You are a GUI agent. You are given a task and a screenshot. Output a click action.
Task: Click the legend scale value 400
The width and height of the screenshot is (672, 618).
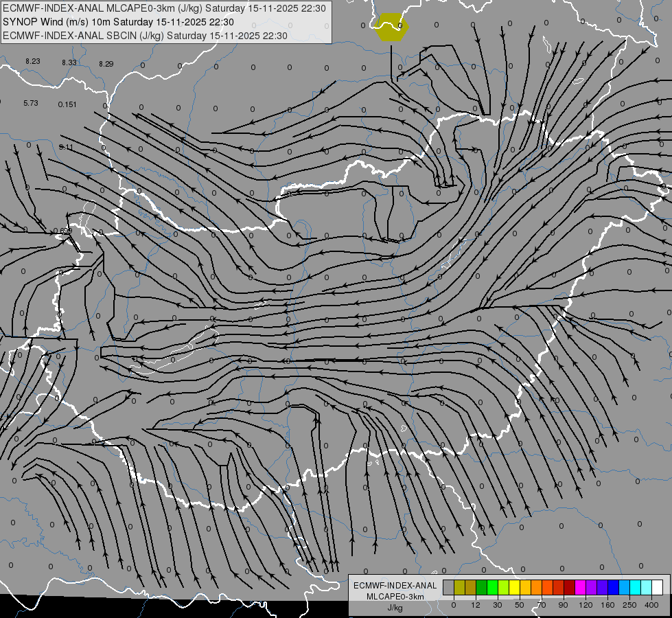[651, 605]
